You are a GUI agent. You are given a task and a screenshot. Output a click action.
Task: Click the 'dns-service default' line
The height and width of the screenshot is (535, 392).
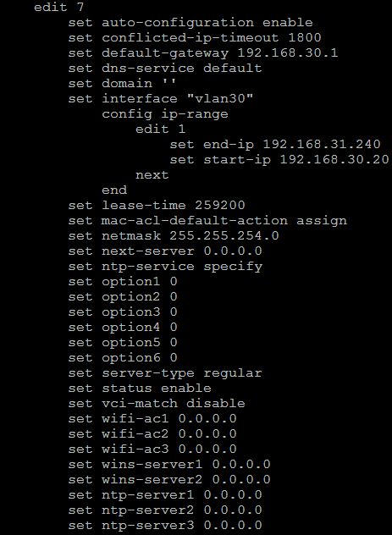tap(165, 69)
